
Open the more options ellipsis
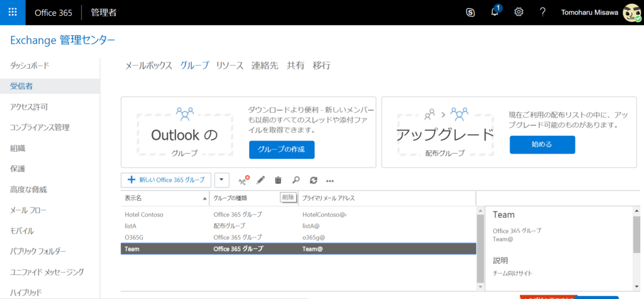(330, 180)
